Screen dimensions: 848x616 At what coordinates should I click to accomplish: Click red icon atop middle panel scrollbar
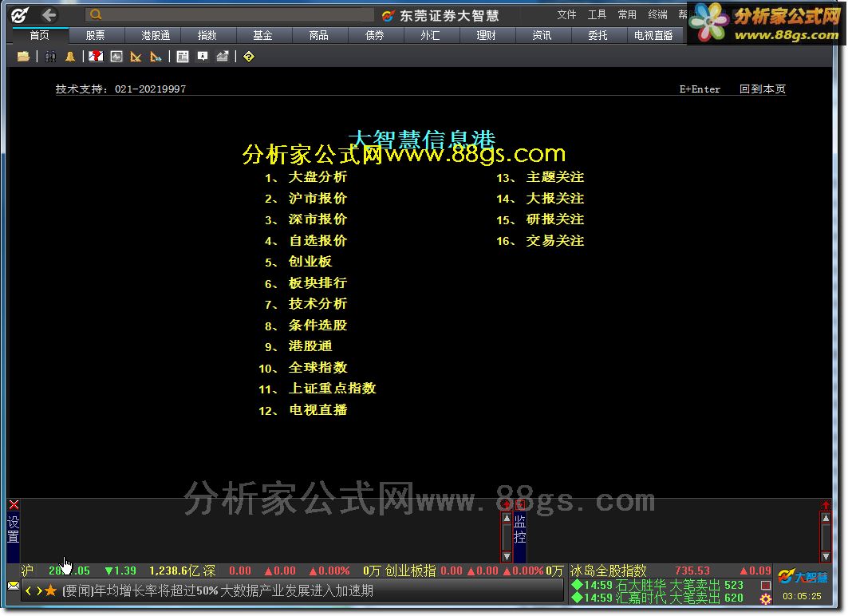tap(507, 504)
